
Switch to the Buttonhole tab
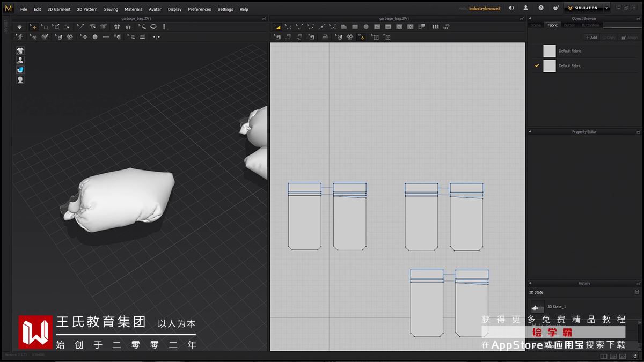click(x=591, y=25)
